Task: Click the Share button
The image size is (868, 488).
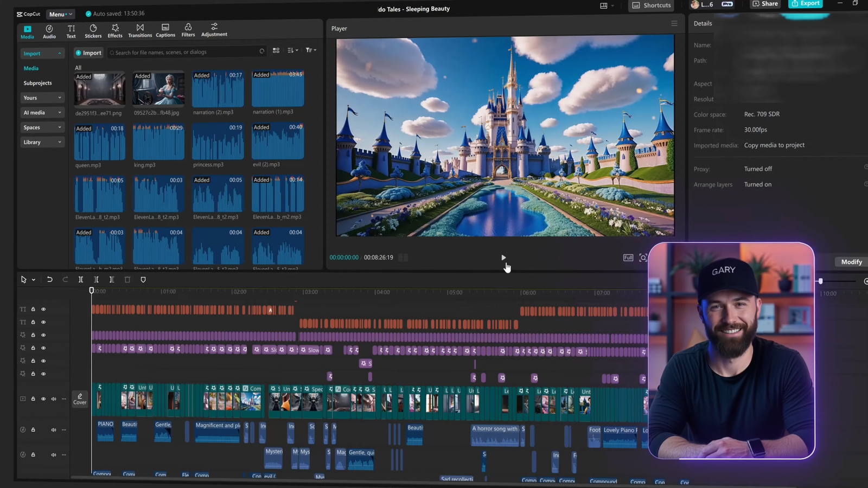Action: (x=765, y=4)
